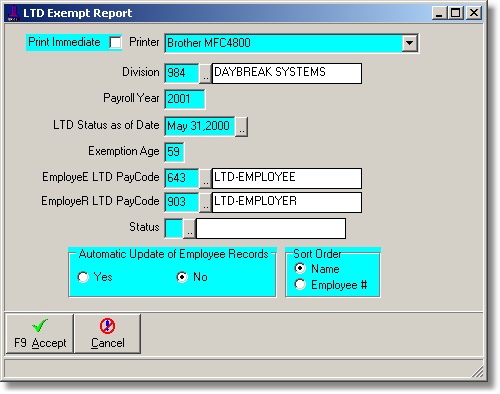Select Yes for Automatic Update of Employee Records
This screenshot has height=394, width=500.
pyautogui.click(x=83, y=277)
